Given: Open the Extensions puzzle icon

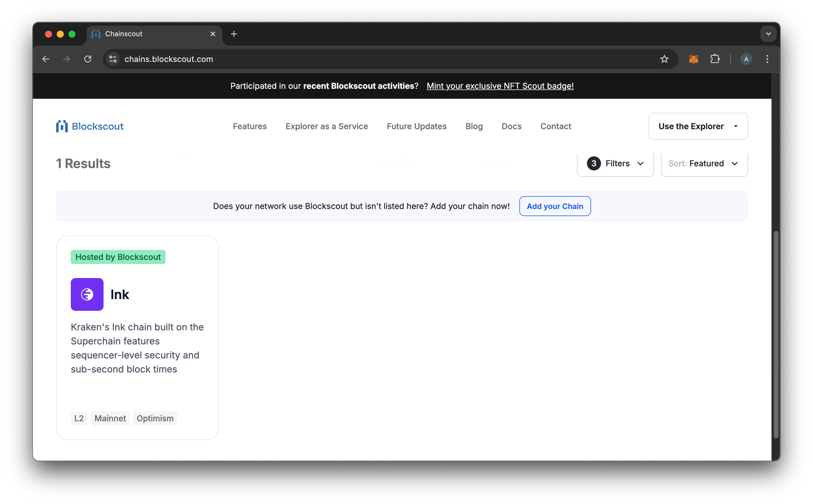Looking at the screenshot, I should [x=715, y=59].
